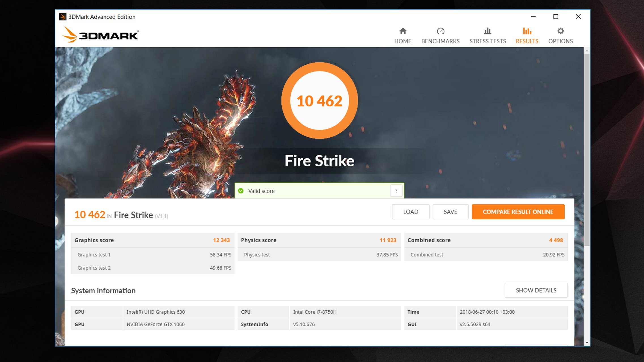The image size is (644, 362).
Task: Expand system info with SHOW DETAILS
Action: [x=536, y=290]
